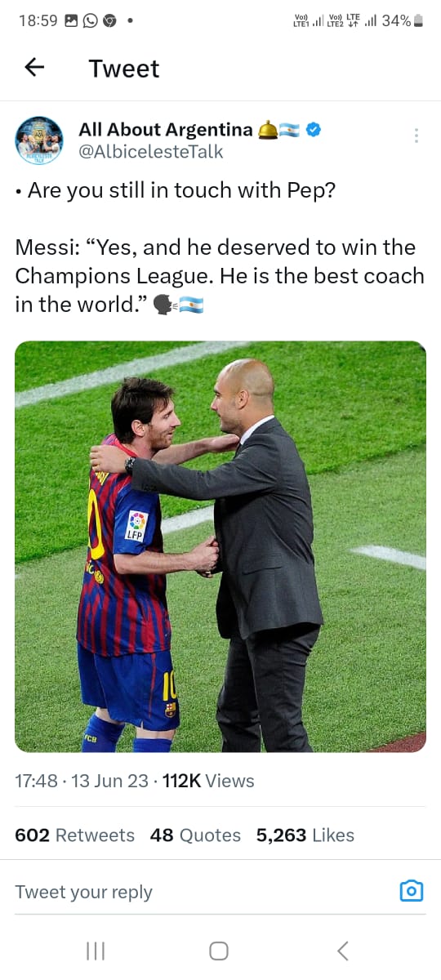Tap the blue verified badge
The width and height of the screenshot is (441, 980).
pos(312,130)
